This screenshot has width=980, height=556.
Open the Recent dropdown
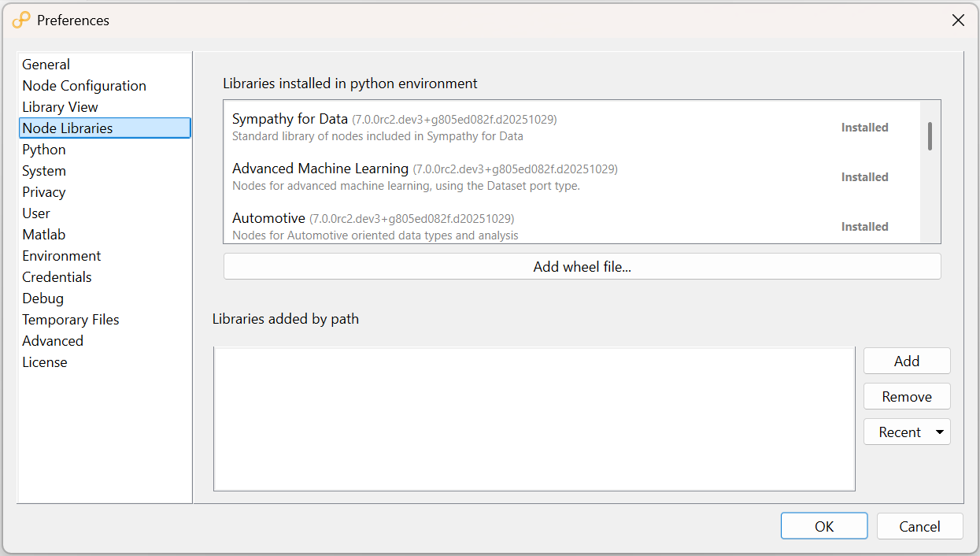pos(907,432)
